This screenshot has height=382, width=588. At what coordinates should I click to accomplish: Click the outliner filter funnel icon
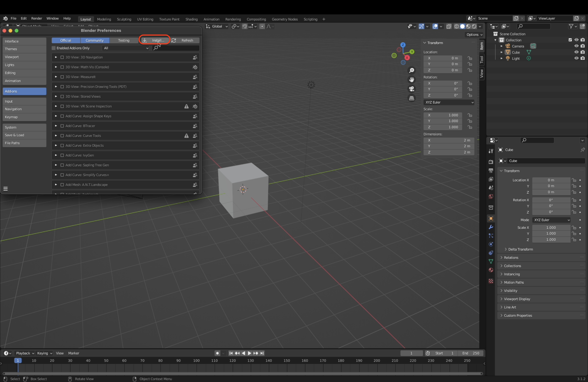click(571, 26)
